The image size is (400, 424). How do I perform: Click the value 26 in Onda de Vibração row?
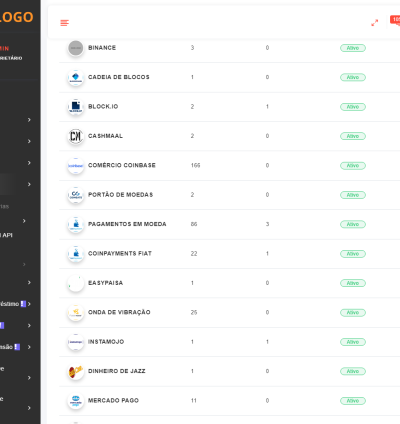click(x=194, y=312)
